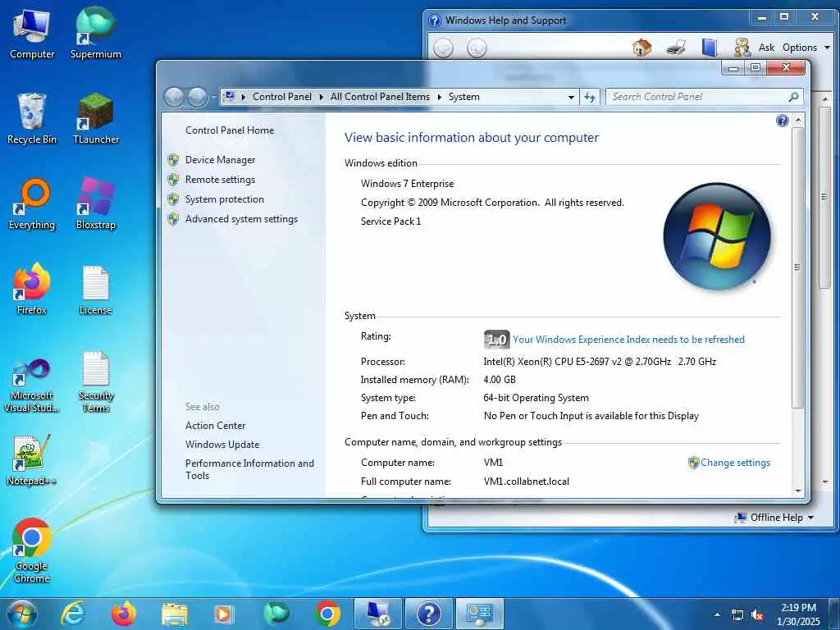Open Performance Information and Tools link
Screen dimensions: 840x630
click(x=249, y=469)
